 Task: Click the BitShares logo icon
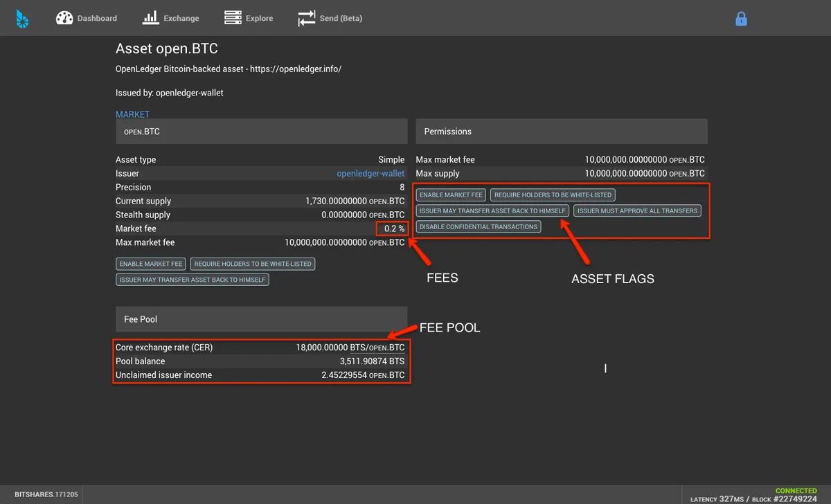click(x=22, y=18)
